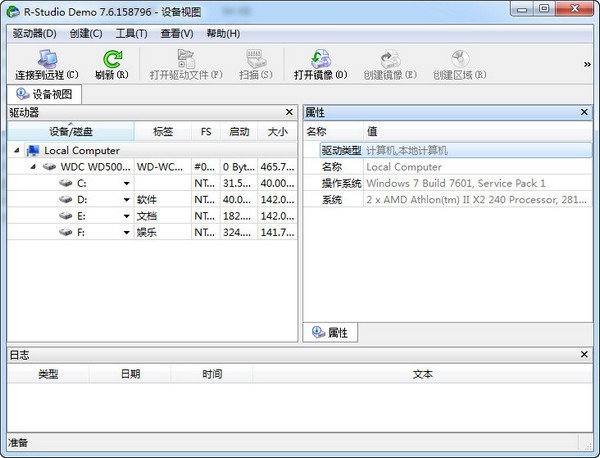600x458 pixels.
Task: Open the 工具(T) menu
Action: [131, 33]
